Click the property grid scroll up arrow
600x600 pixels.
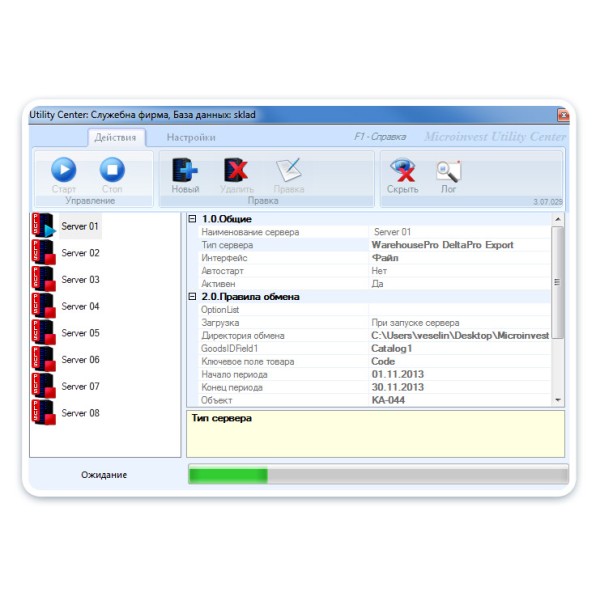click(558, 219)
